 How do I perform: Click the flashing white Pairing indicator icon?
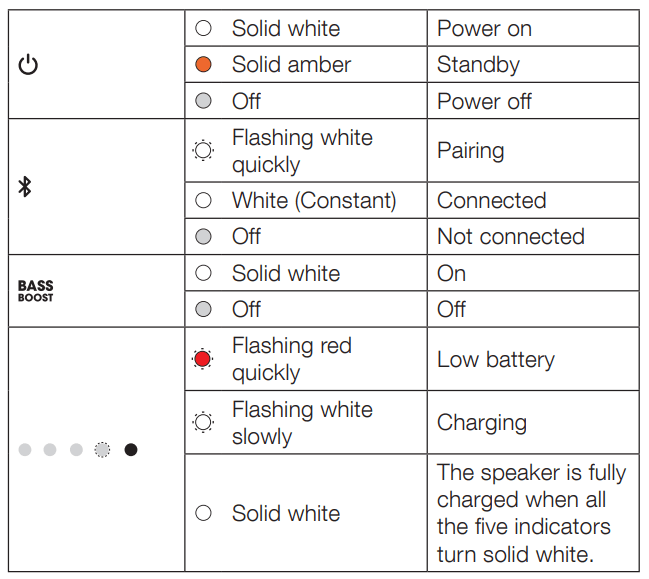click(x=203, y=151)
